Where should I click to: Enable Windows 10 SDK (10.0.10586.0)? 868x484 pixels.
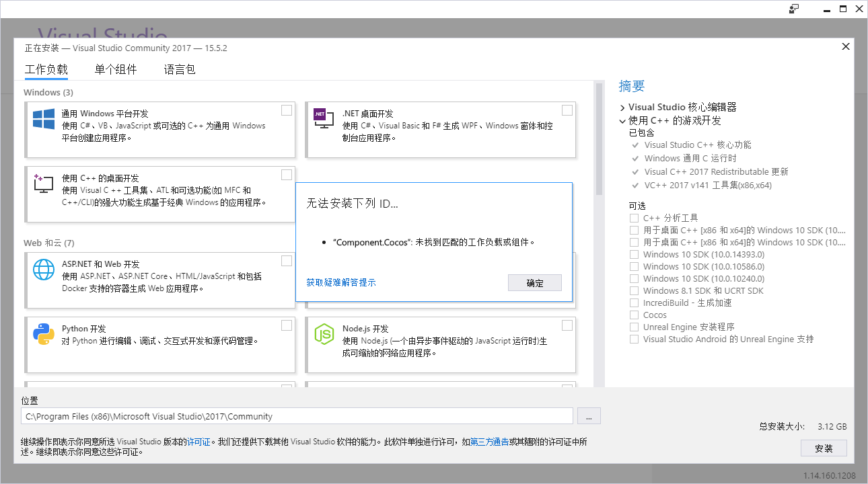tap(634, 266)
